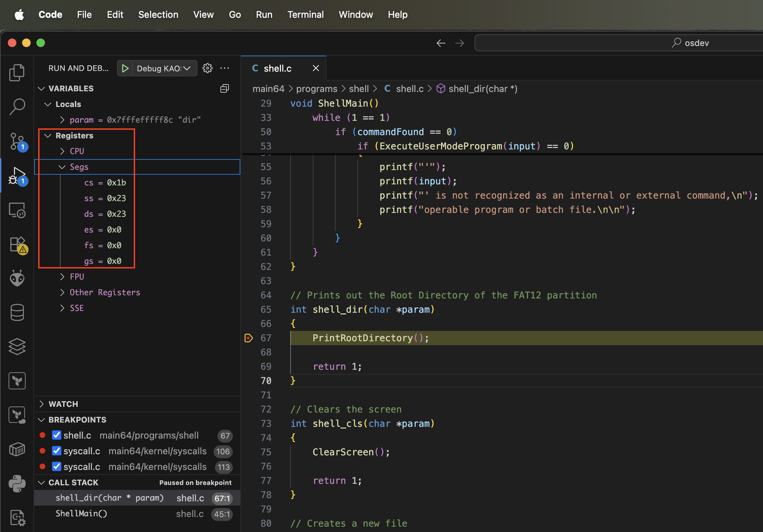The height and width of the screenshot is (532, 763).
Task: Open the Run menu
Action: pyautogui.click(x=264, y=15)
